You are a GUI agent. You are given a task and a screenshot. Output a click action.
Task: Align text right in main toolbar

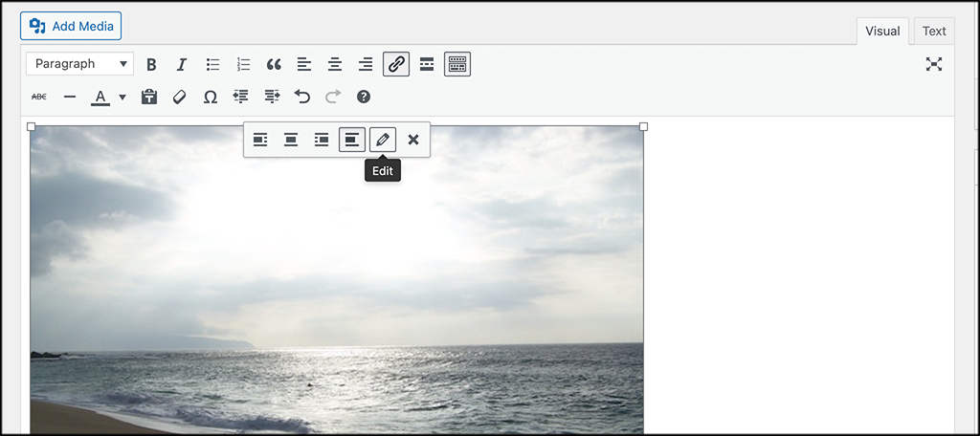point(366,64)
